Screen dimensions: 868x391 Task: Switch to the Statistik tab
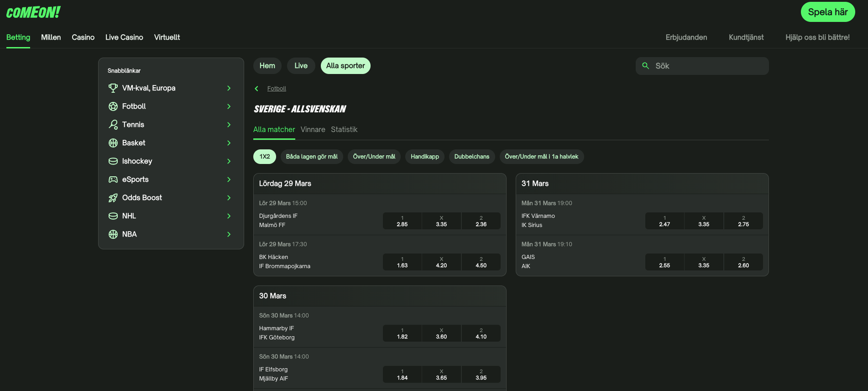344,130
